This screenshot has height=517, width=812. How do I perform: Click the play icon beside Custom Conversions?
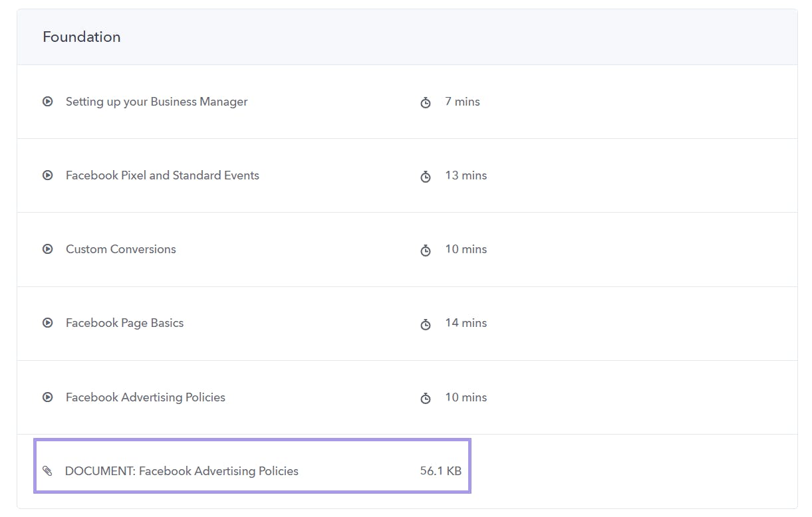coord(48,249)
